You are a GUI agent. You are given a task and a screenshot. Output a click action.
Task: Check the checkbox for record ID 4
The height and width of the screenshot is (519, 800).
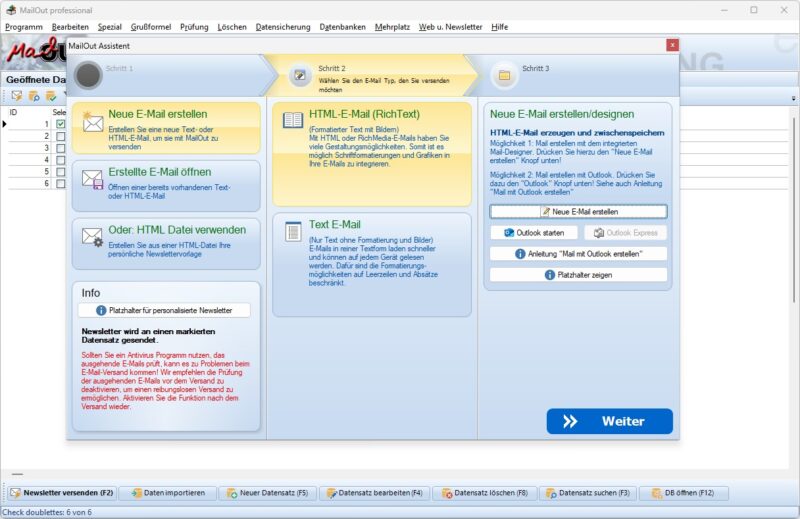(61, 160)
